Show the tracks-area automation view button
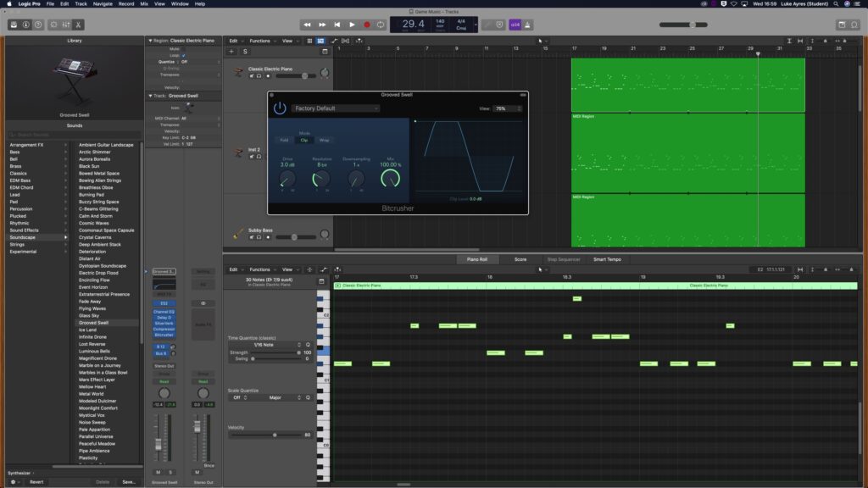The image size is (868, 488). tap(334, 41)
